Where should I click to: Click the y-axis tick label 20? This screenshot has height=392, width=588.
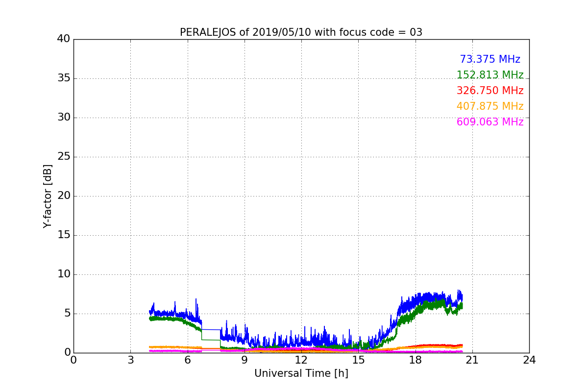pyautogui.click(x=64, y=196)
